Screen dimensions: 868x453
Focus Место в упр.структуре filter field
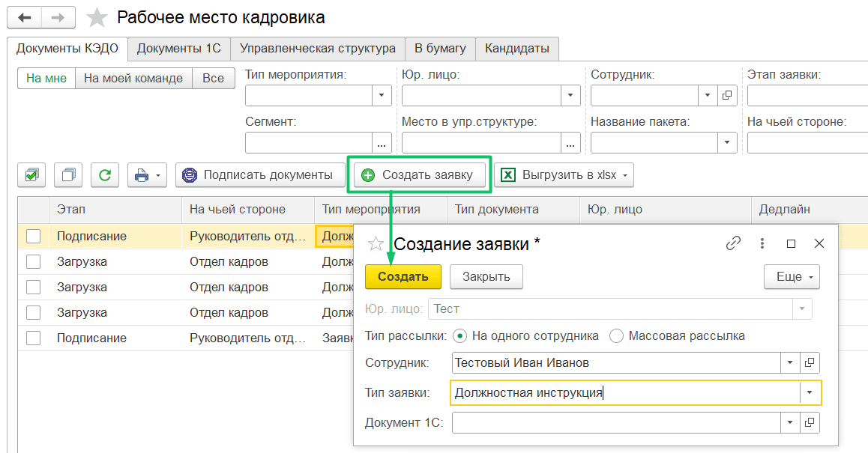[x=482, y=143]
